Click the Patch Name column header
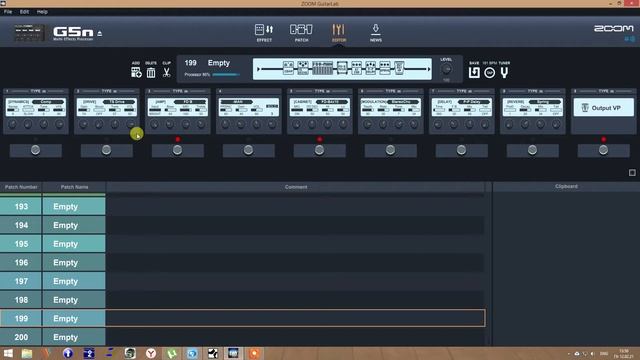 (x=74, y=187)
